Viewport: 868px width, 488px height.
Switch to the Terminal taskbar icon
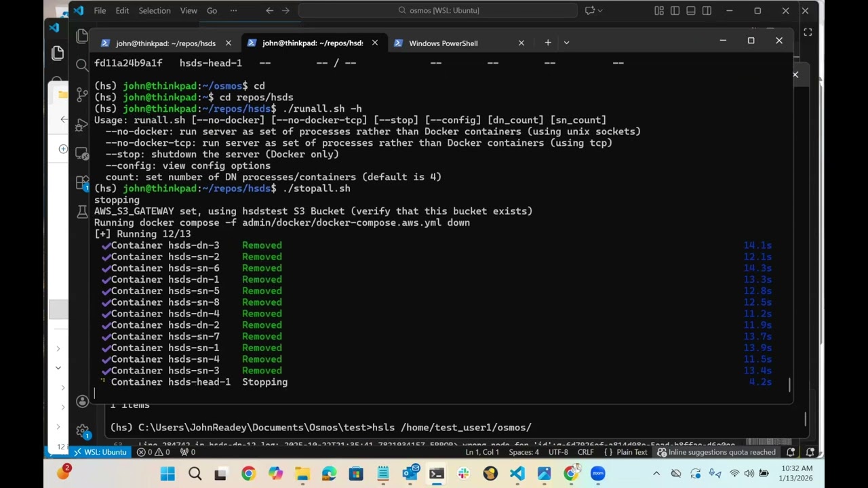(437, 474)
